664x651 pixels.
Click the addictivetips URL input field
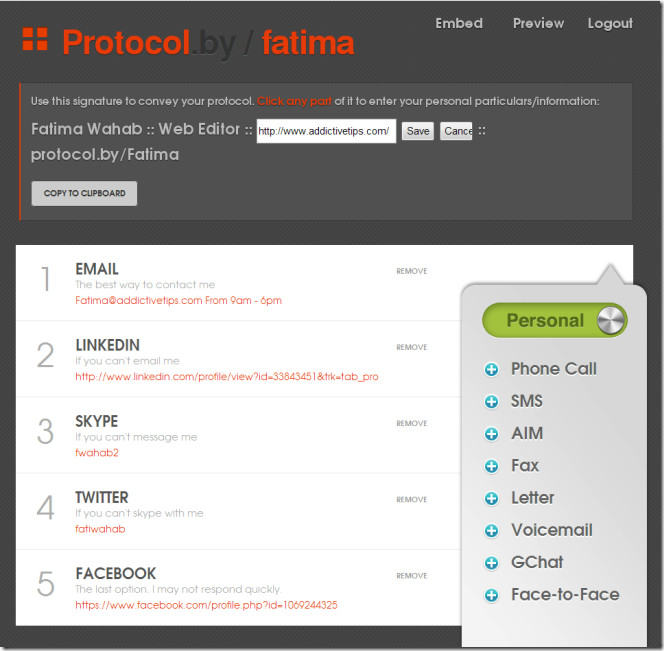[x=326, y=131]
